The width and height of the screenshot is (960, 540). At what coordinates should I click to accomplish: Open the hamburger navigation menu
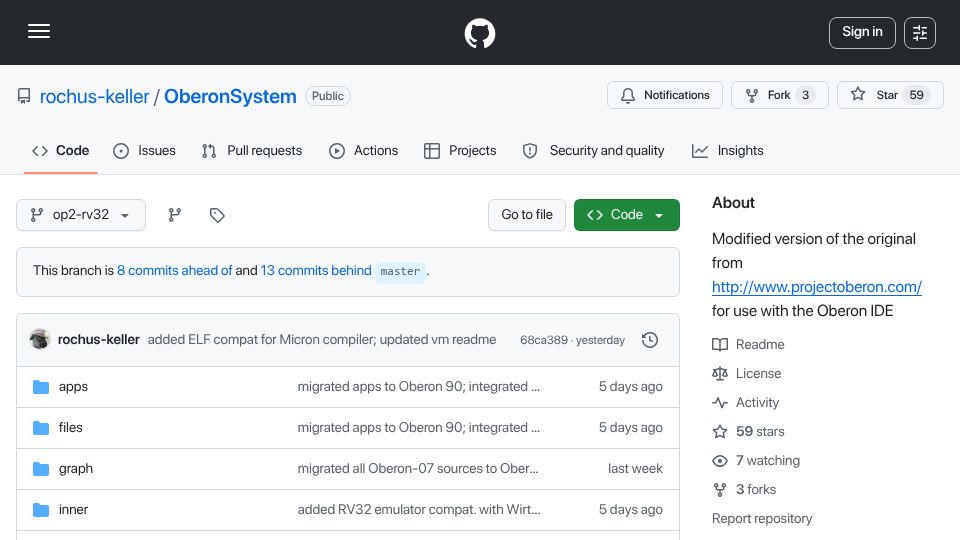coord(39,31)
